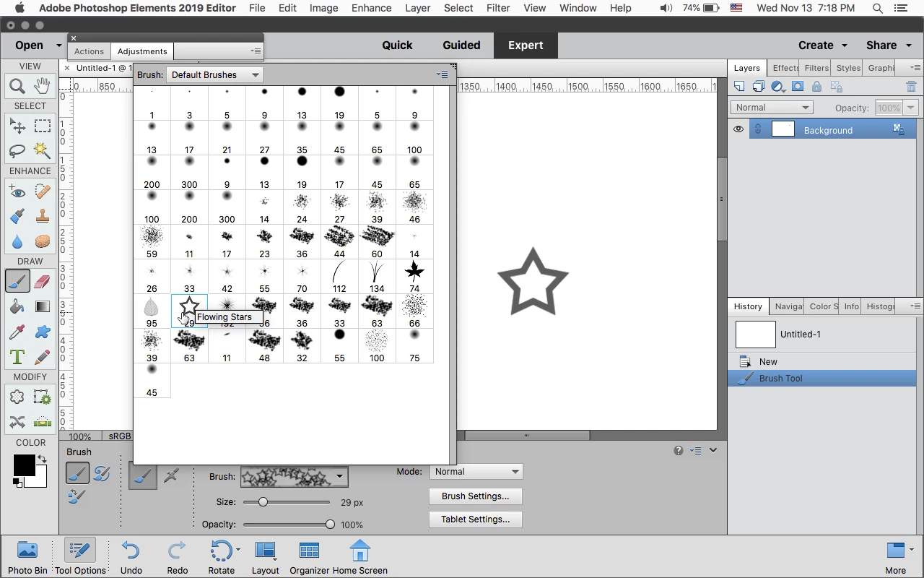
Task: Toggle Background layer visibility eye
Action: pyautogui.click(x=738, y=129)
